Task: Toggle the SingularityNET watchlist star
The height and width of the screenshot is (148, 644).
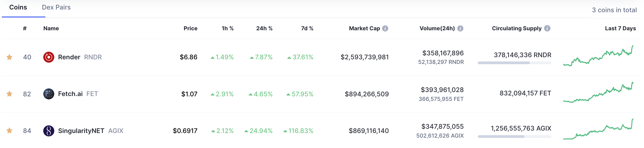Action: 10,131
